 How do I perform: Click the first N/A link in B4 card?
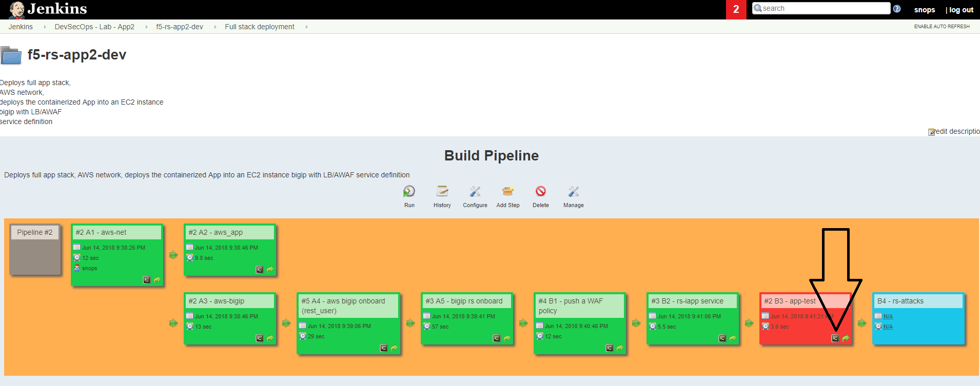tap(888, 316)
